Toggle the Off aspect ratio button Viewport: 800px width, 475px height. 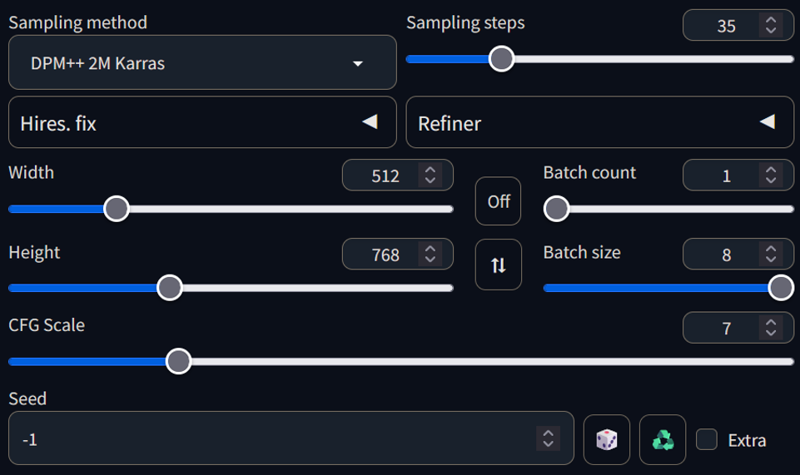pos(498,201)
